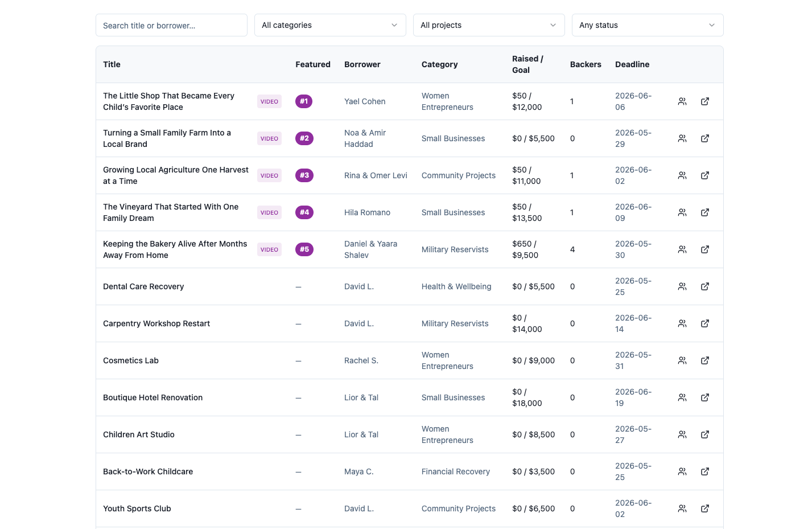Viewport: 812px width, 529px height.
Task: Select 'Cosmetics Lab' campaign title
Action: pyautogui.click(x=131, y=360)
